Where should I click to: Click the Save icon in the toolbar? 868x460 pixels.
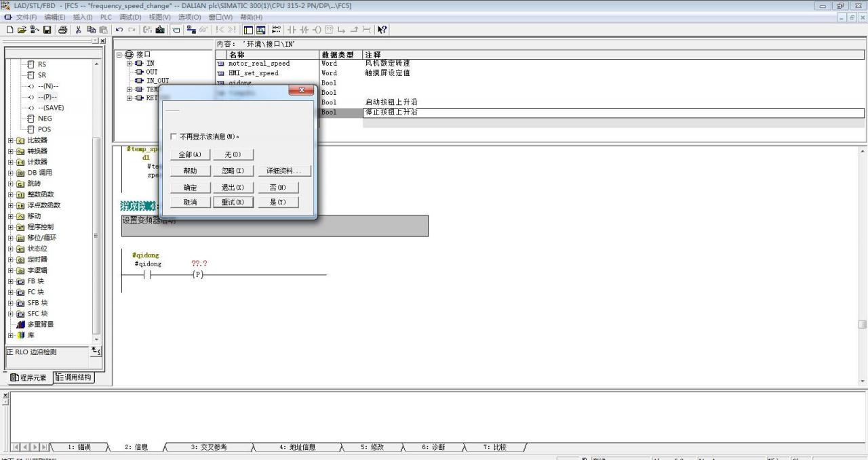[47, 30]
